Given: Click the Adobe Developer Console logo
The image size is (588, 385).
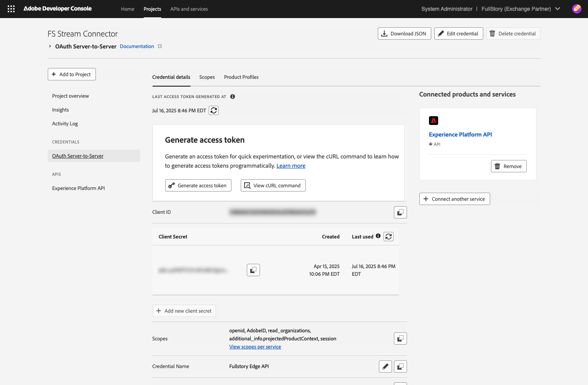Looking at the screenshot, I should (58, 8).
